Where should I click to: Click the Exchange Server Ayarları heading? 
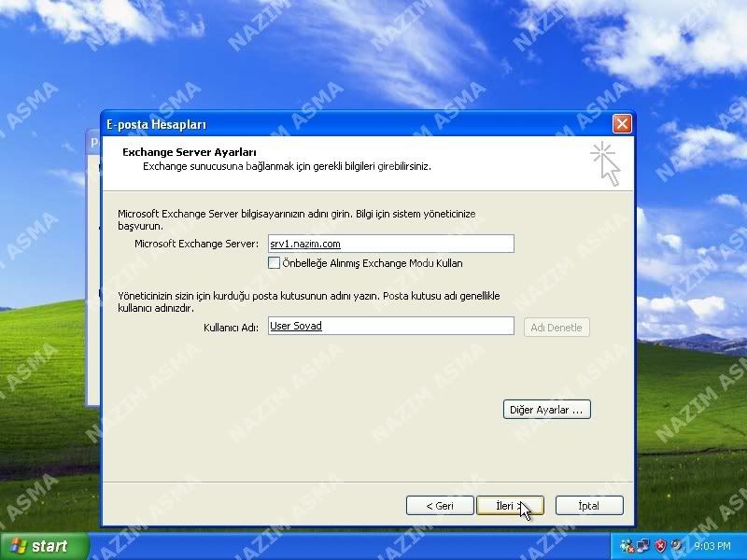pos(190,152)
